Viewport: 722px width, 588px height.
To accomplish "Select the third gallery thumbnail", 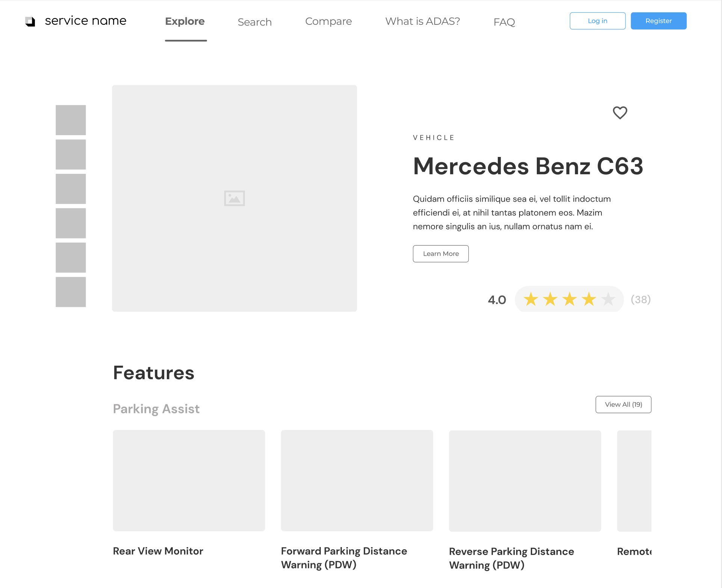I will [x=71, y=189].
